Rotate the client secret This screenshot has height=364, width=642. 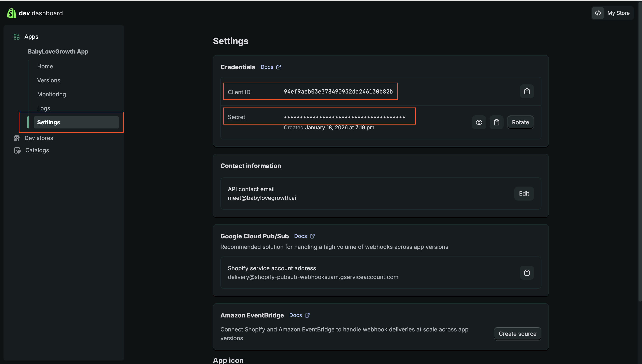tap(520, 122)
